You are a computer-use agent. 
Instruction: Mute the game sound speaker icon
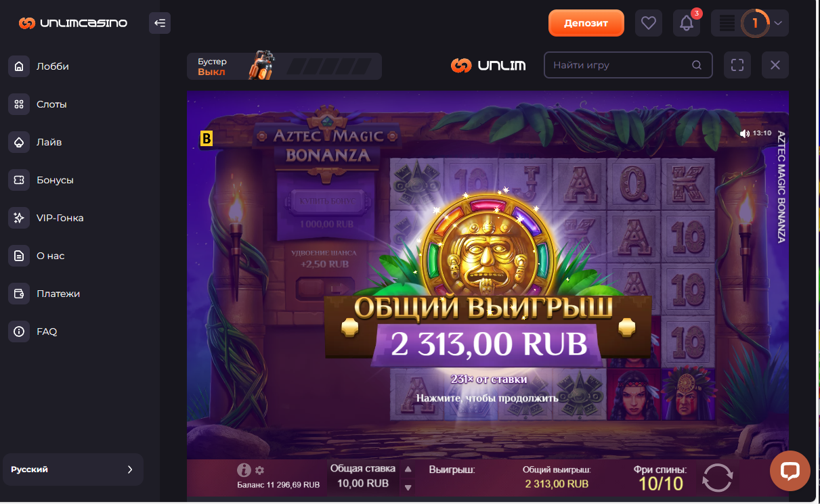745,134
